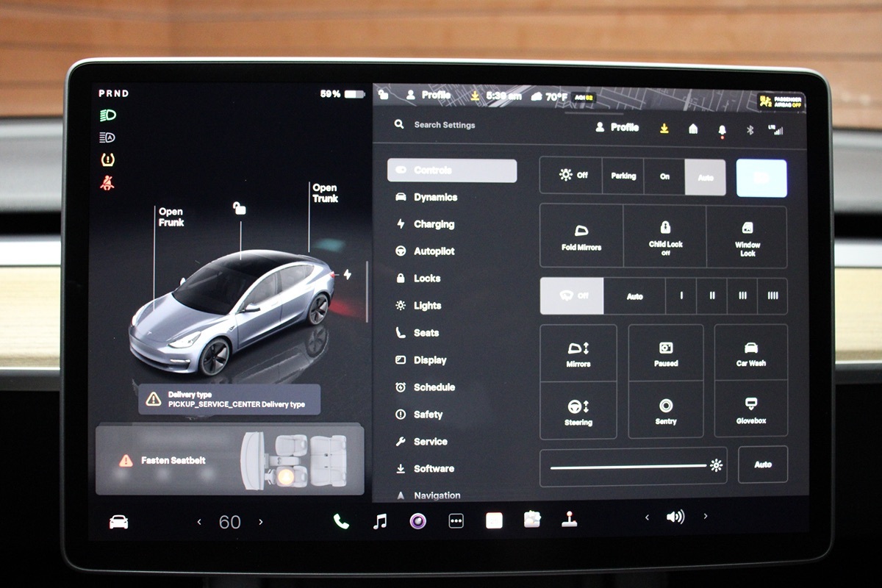Screen dimensions: 882x588
Task: Decrease volume with left chevron
Action: [x=647, y=517]
